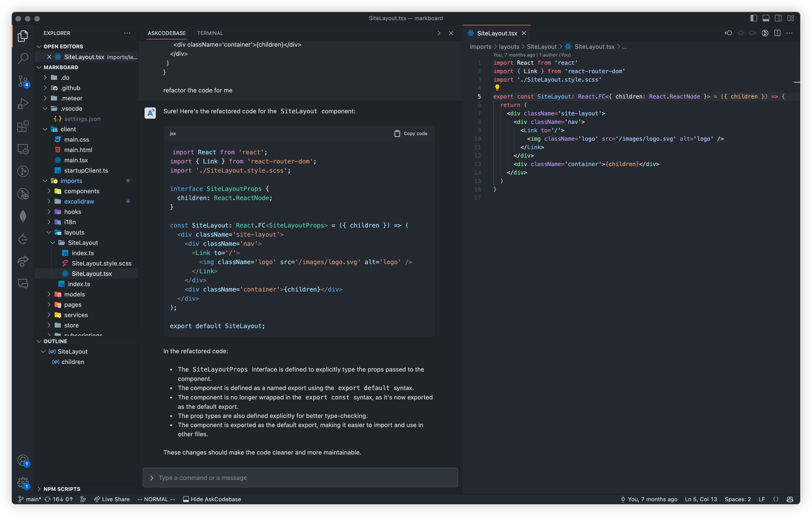Customize layout icon in title bar
Image resolution: width=812 pixels, height=516 pixels.
click(x=790, y=18)
